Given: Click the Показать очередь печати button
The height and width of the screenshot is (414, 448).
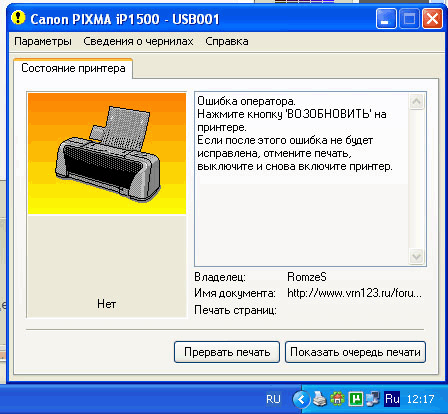Looking at the screenshot, I should pos(355,352).
